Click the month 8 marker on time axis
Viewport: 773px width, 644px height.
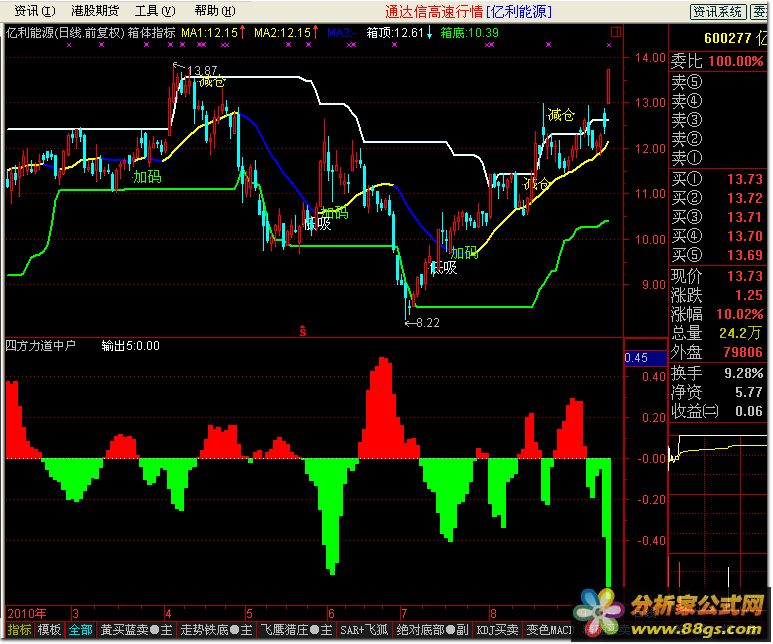click(x=492, y=614)
